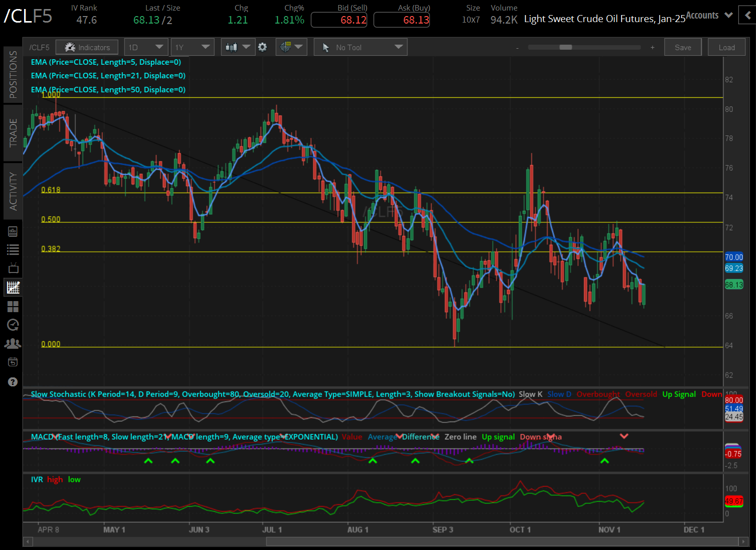This screenshot has height=550, width=756.
Task: Select the Charts grid icon in sidebar
Action: tap(13, 288)
